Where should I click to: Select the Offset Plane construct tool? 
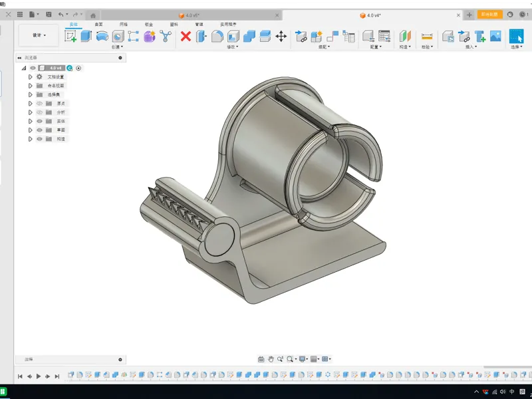point(405,36)
